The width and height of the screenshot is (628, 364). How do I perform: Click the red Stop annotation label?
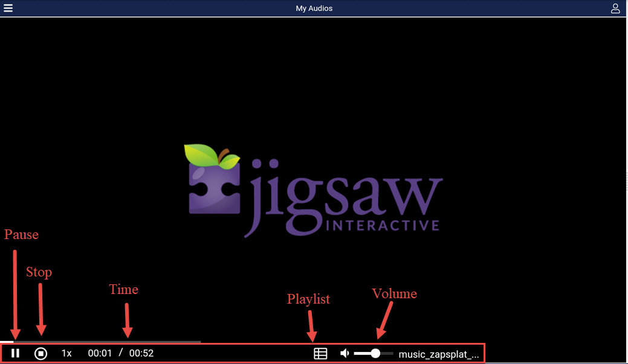tap(39, 272)
